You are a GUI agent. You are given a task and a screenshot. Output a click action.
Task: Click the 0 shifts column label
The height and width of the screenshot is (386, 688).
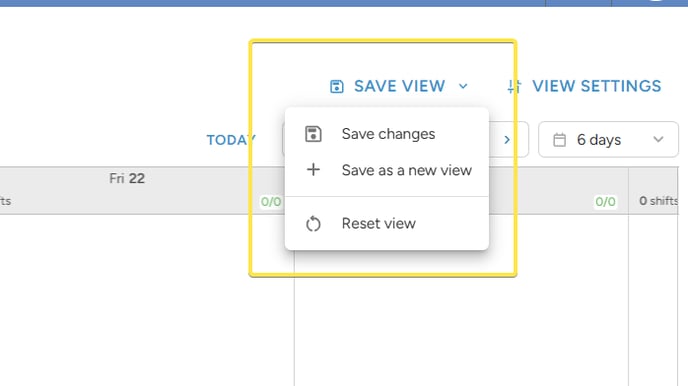(x=659, y=201)
